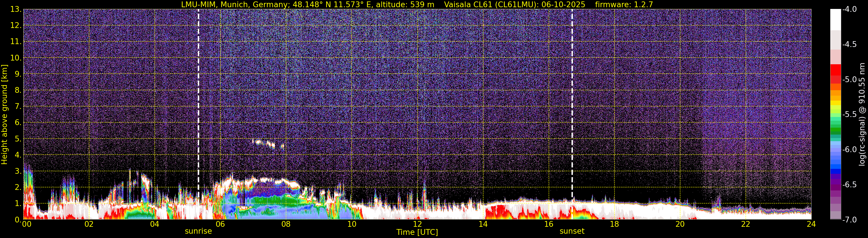
Task: Click the '-4.0' colorbar tick label
Action: click(x=849, y=10)
